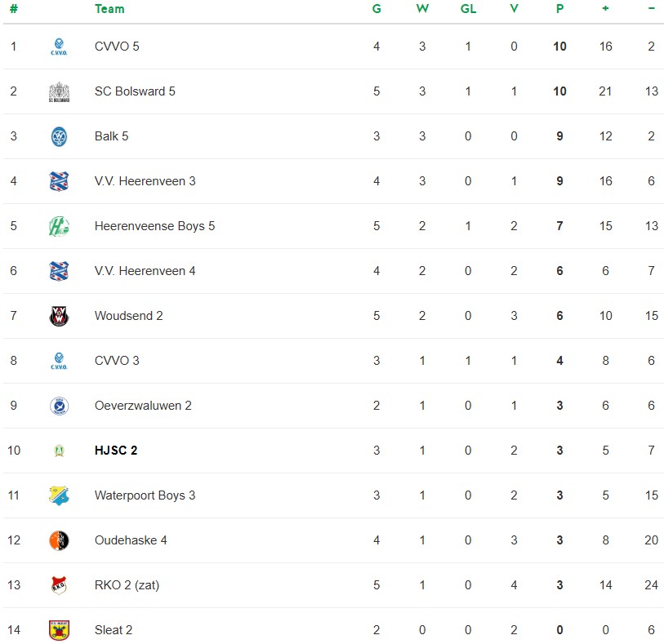
Task: Click the Sleat 2 club crest
Action: pyautogui.click(x=59, y=630)
